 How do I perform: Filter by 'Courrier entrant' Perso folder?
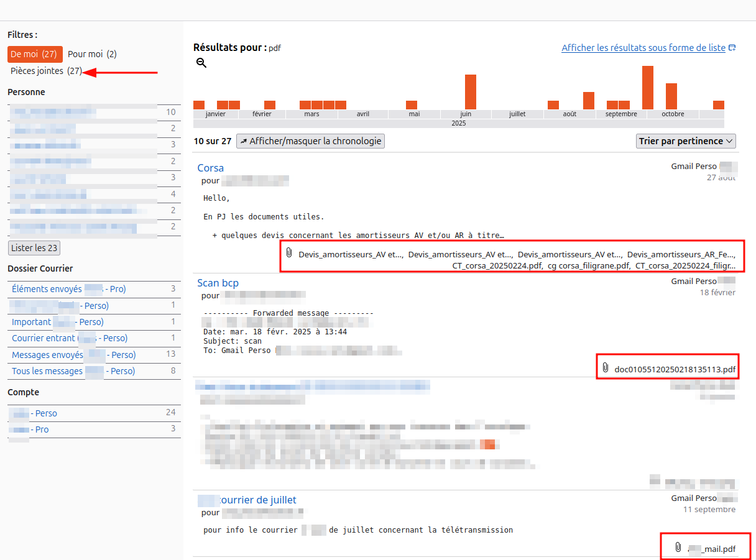(x=94, y=338)
